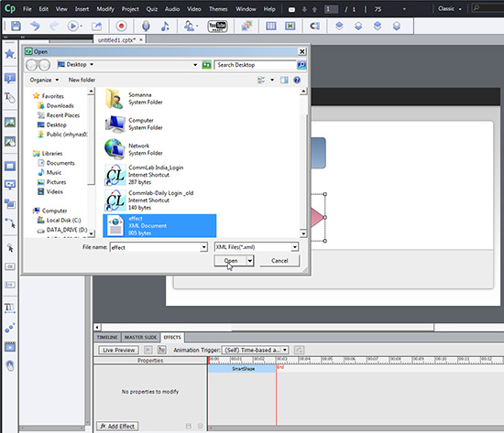
Task: Switch to the MASTER SLIDE tab
Action: click(x=140, y=337)
